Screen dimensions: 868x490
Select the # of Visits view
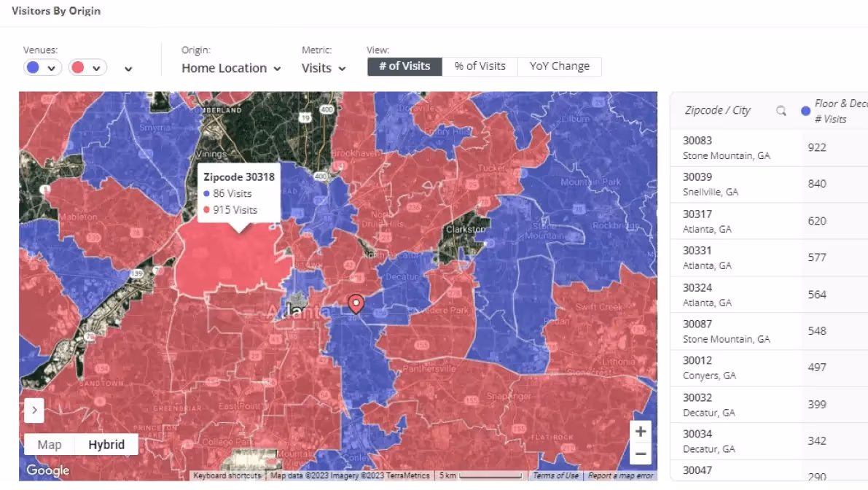click(x=404, y=66)
